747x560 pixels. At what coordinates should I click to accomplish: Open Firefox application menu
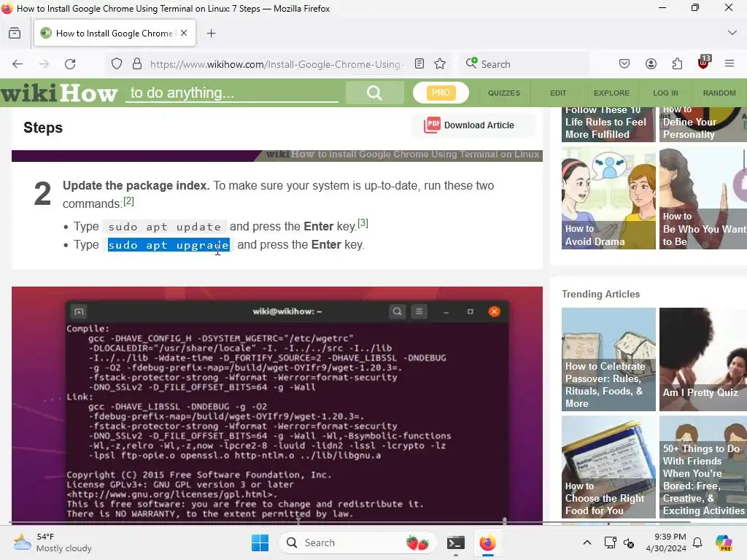[x=729, y=64]
